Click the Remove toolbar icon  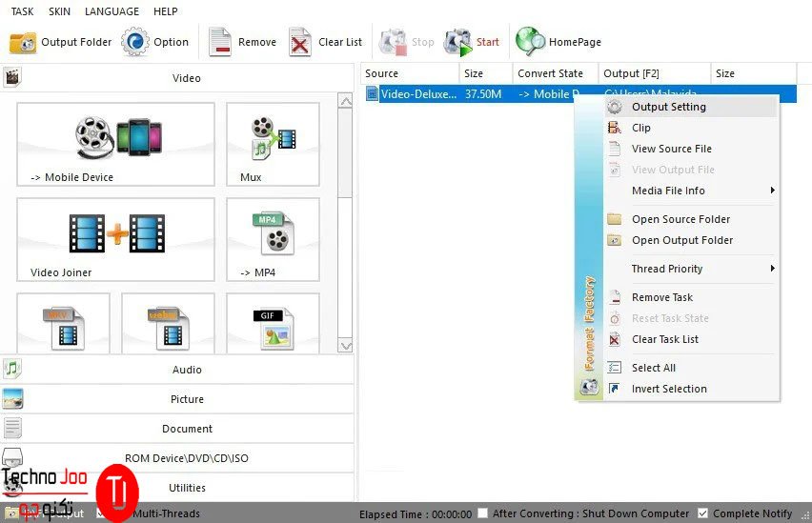[220, 42]
